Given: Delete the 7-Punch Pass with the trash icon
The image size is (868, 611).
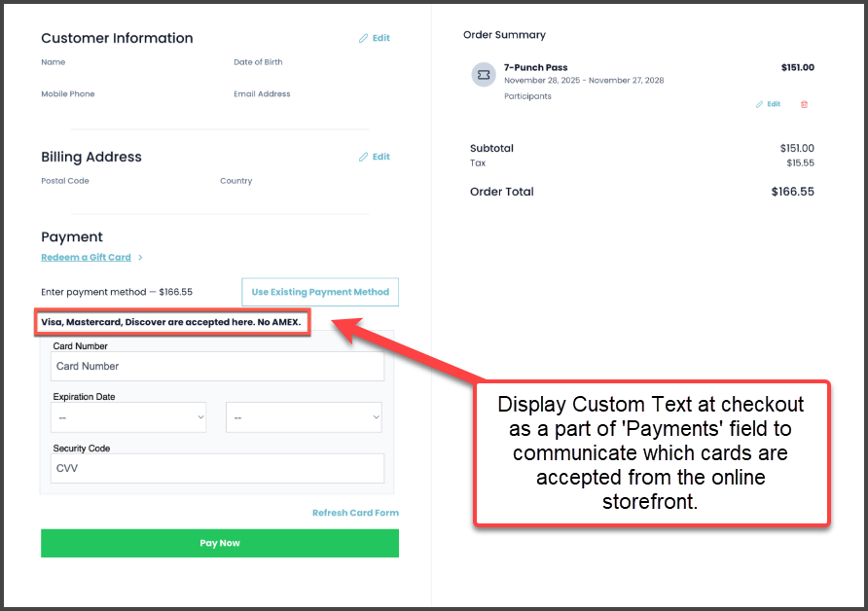Looking at the screenshot, I should pyautogui.click(x=804, y=104).
